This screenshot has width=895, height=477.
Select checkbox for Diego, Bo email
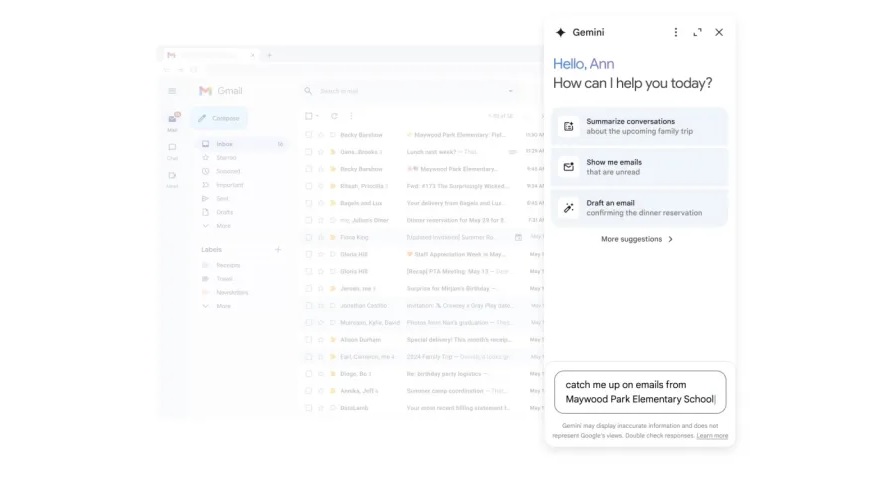click(309, 374)
